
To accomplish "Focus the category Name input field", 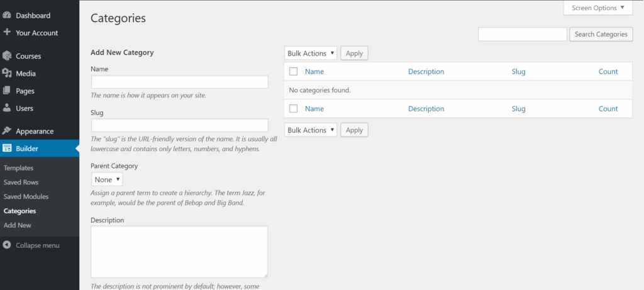I will [180, 82].
